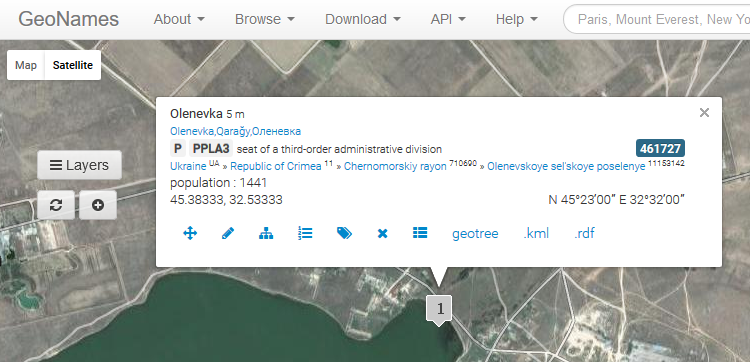The height and width of the screenshot is (362, 750).
Task: Open the hierarchy sitemap icon
Action: (x=266, y=233)
